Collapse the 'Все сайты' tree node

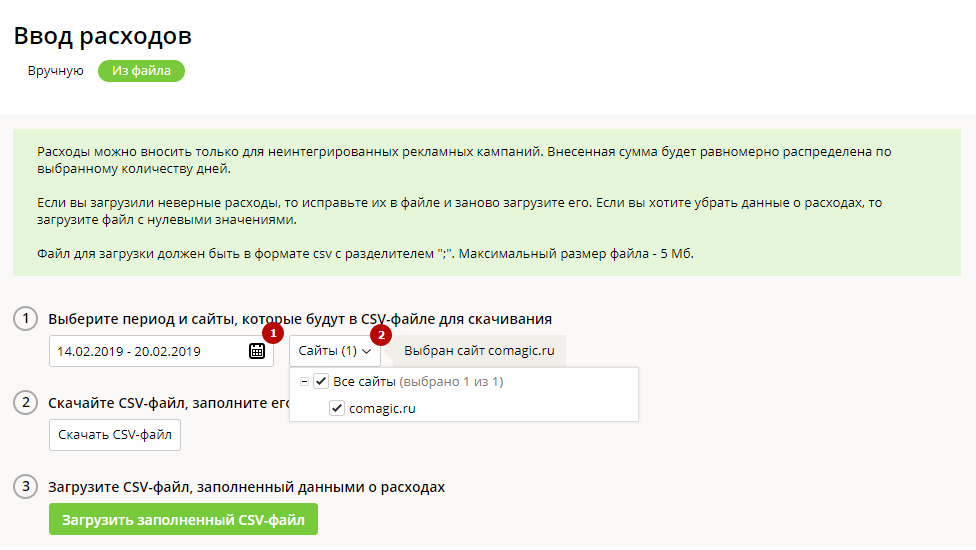pos(304,381)
